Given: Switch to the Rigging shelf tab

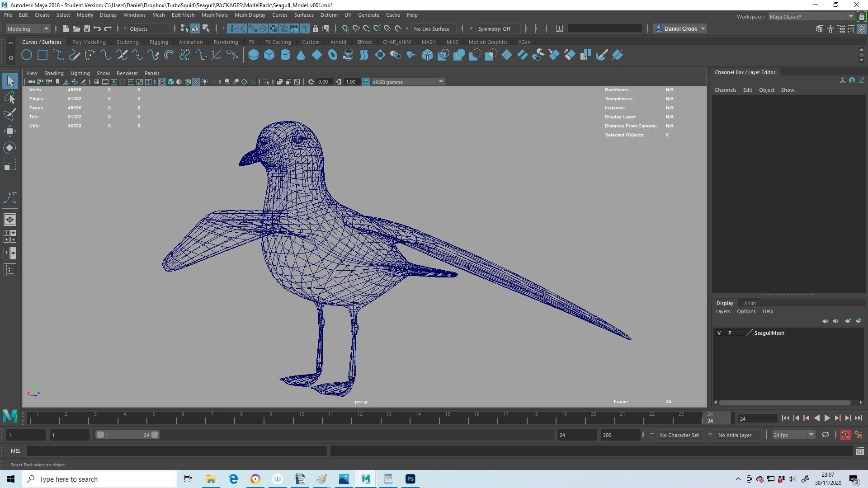Looking at the screenshot, I should [x=159, y=42].
